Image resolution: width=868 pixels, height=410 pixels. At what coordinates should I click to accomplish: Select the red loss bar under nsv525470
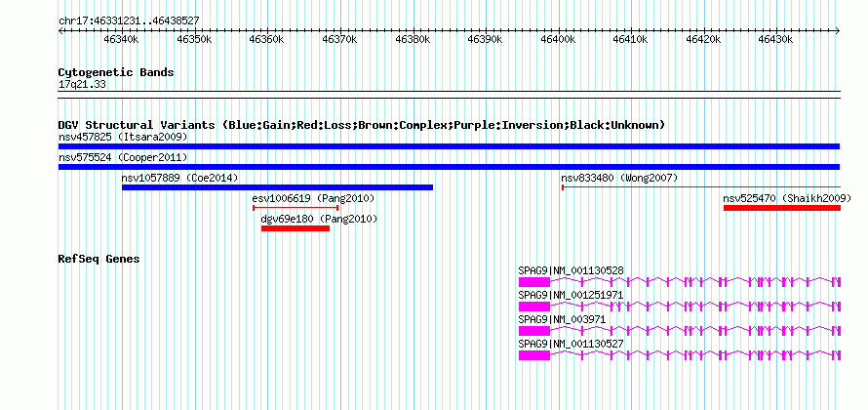point(782,208)
